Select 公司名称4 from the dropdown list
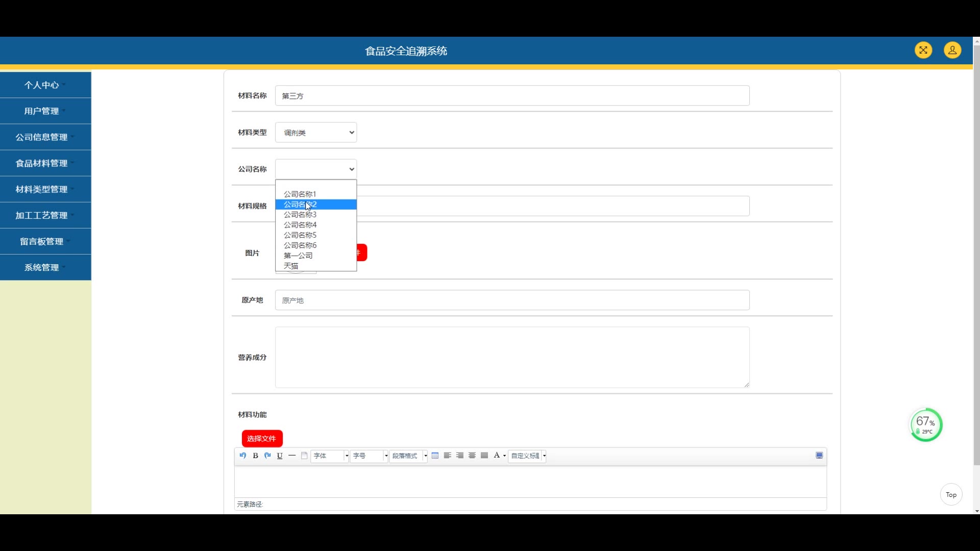 pos(316,225)
